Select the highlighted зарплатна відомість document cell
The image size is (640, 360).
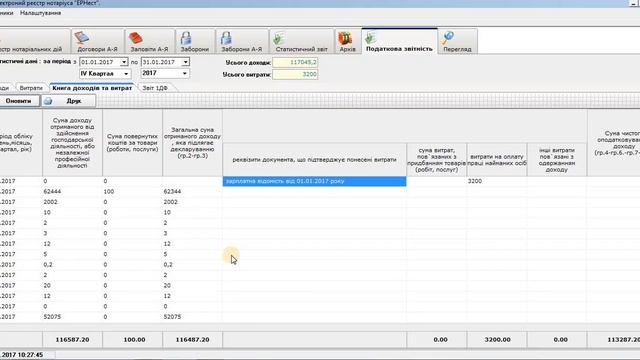pos(314,181)
